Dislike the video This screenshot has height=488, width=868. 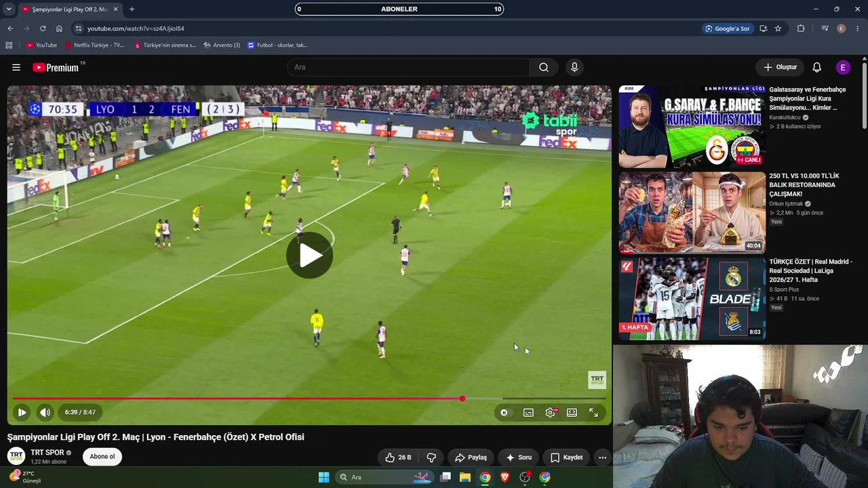pyautogui.click(x=431, y=457)
